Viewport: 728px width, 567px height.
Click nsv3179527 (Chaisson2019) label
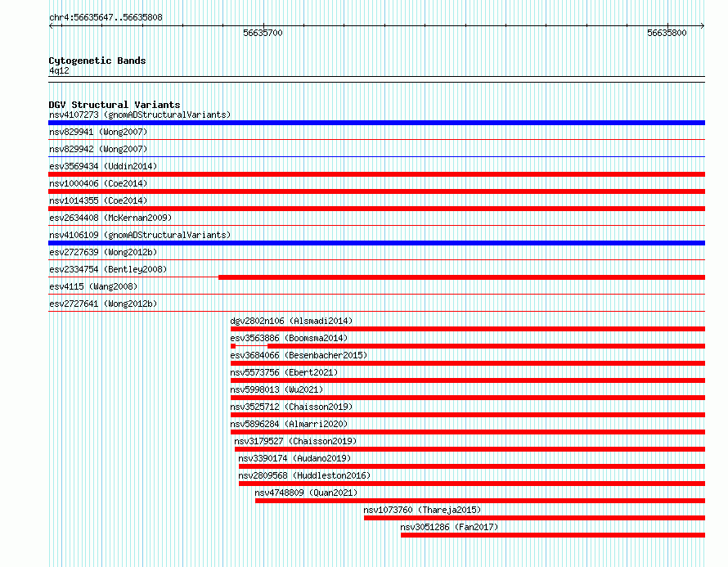click(295, 441)
